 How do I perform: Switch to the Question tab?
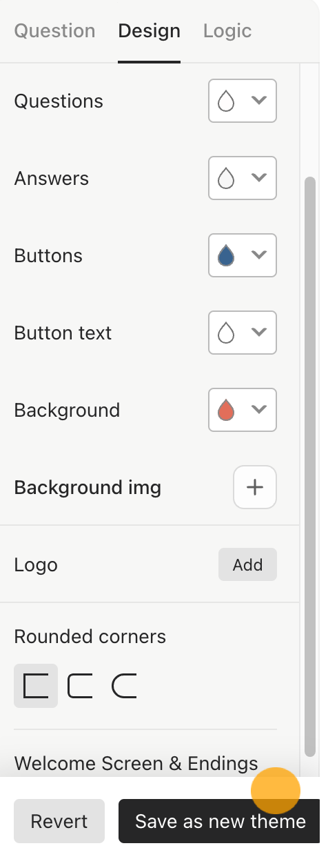click(x=54, y=31)
